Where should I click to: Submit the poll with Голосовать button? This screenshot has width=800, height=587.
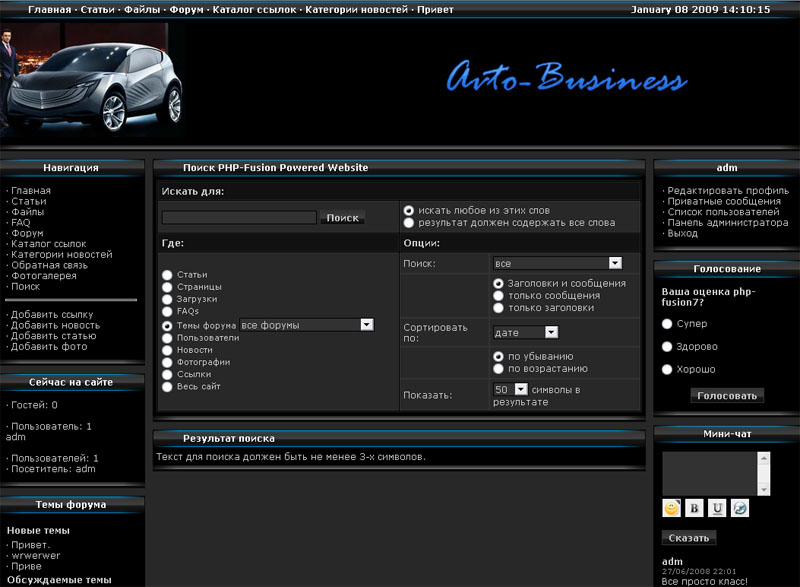727,396
